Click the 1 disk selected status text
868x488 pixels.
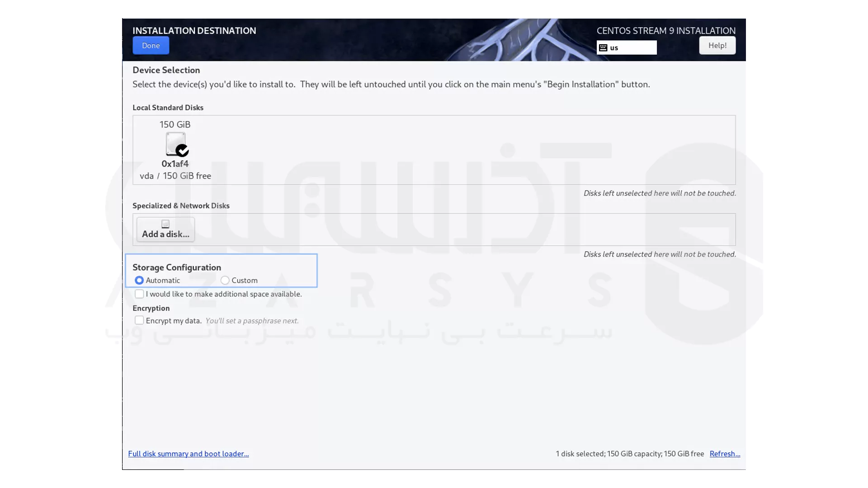(x=630, y=454)
